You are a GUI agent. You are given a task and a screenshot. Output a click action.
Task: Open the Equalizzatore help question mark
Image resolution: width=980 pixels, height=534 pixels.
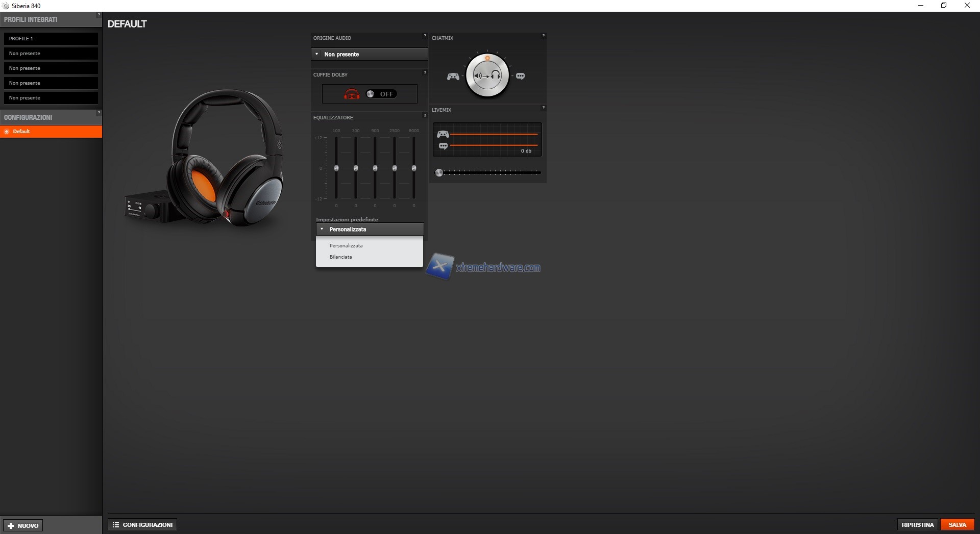(x=425, y=115)
